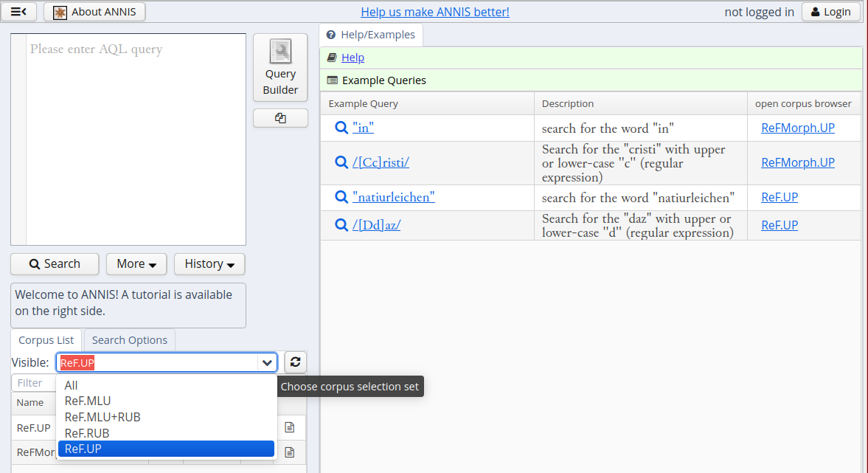Image resolution: width=868 pixels, height=473 pixels.
Task: Collapse the sidebar with the hamburger arrow button
Action: pyautogui.click(x=19, y=12)
